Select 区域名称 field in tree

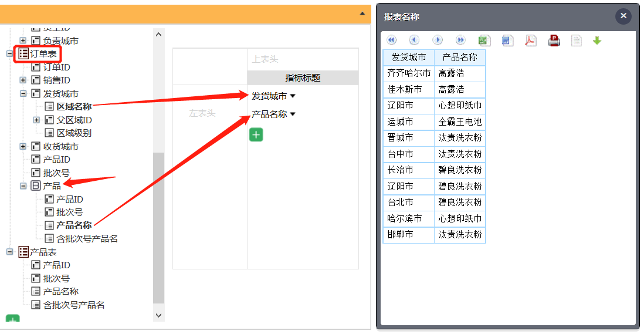click(x=74, y=107)
